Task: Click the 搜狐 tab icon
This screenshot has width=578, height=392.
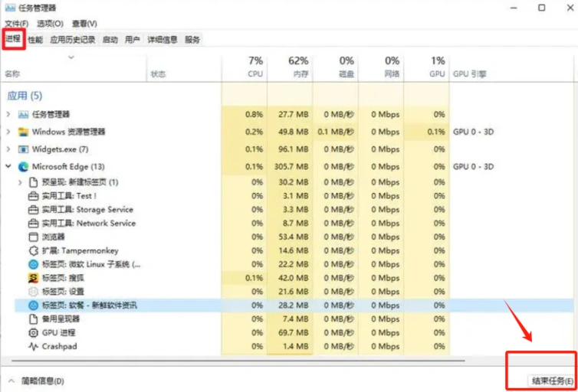Action: [x=33, y=278]
